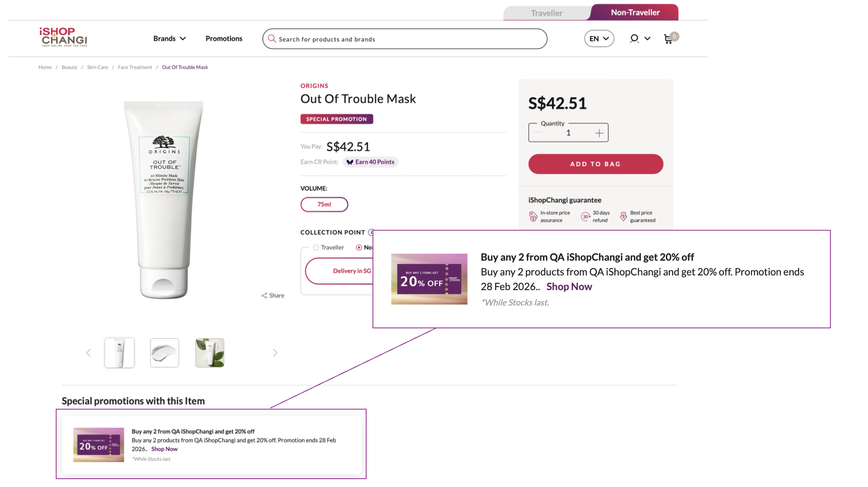Switch to the Traveller tab
The height and width of the screenshot is (487, 868).
(546, 13)
